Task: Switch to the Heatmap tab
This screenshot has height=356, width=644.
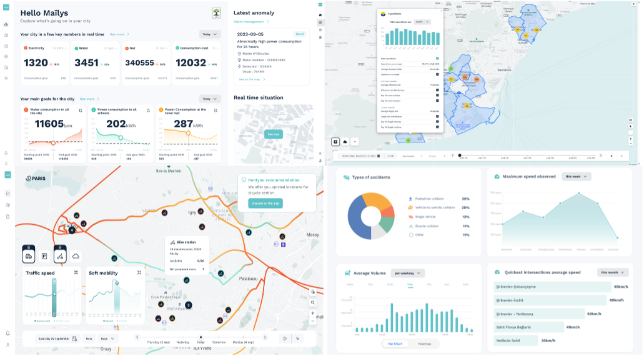Action: (x=427, y=344)
